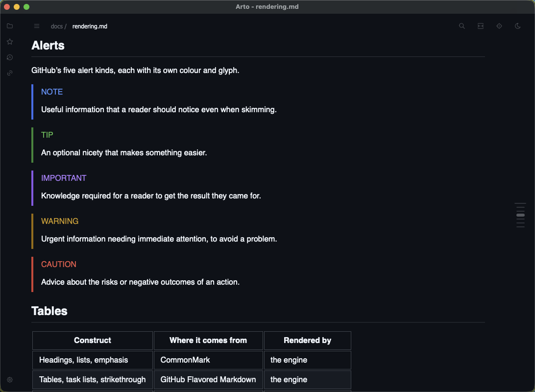The height and width of the screenshot is (392, 535).
Task: Click the 'Where it comes from' table header
Action: pyautogui.click(x=208, y=341)
